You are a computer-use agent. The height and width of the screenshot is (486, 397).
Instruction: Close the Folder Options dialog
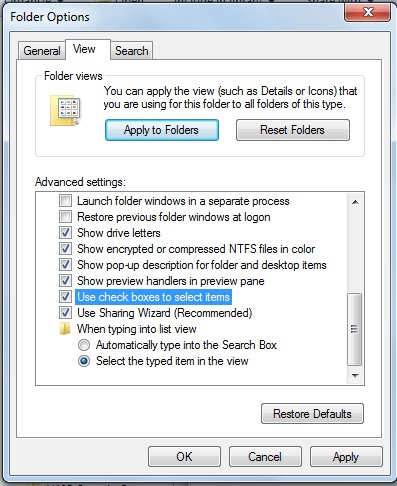367,12
